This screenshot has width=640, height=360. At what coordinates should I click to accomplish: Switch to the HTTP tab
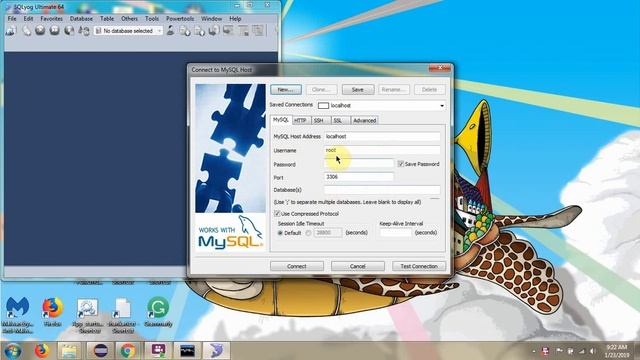[300, 120]
